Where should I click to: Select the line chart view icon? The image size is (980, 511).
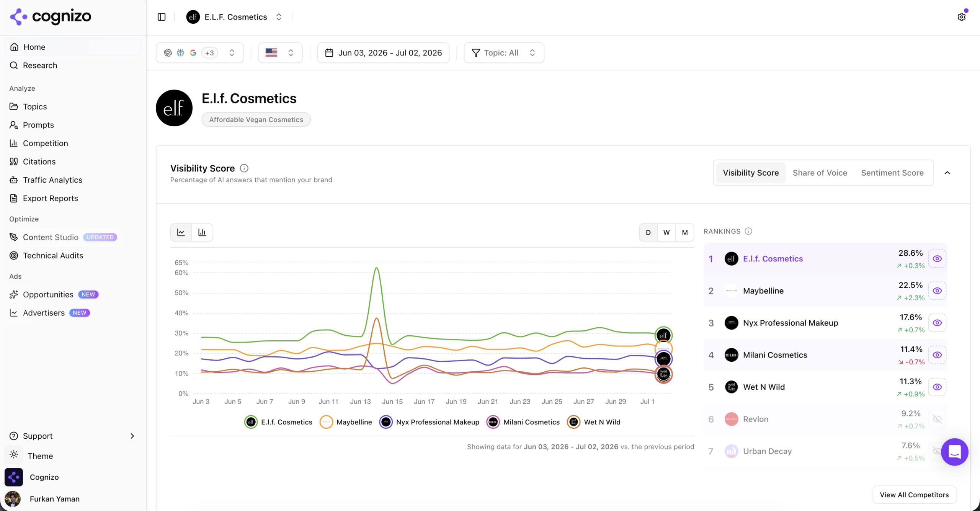coord(181,232)
